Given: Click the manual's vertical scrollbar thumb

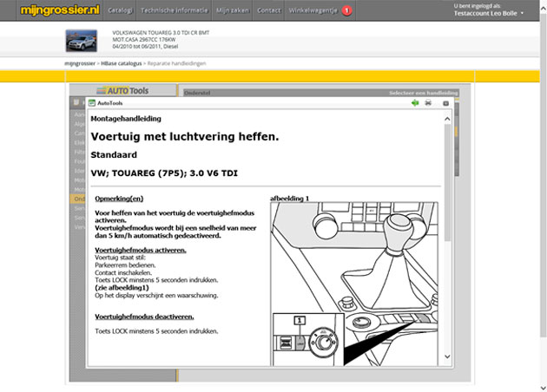Looking at the screenshot, I should coord(447,182).
